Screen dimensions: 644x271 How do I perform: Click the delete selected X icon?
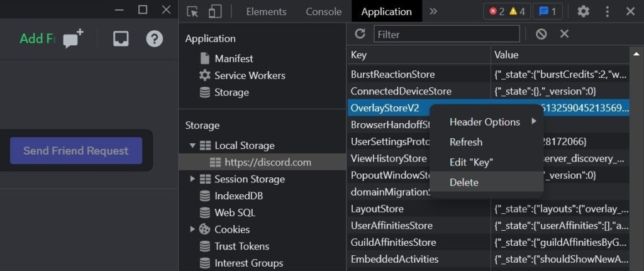[564, 34]
